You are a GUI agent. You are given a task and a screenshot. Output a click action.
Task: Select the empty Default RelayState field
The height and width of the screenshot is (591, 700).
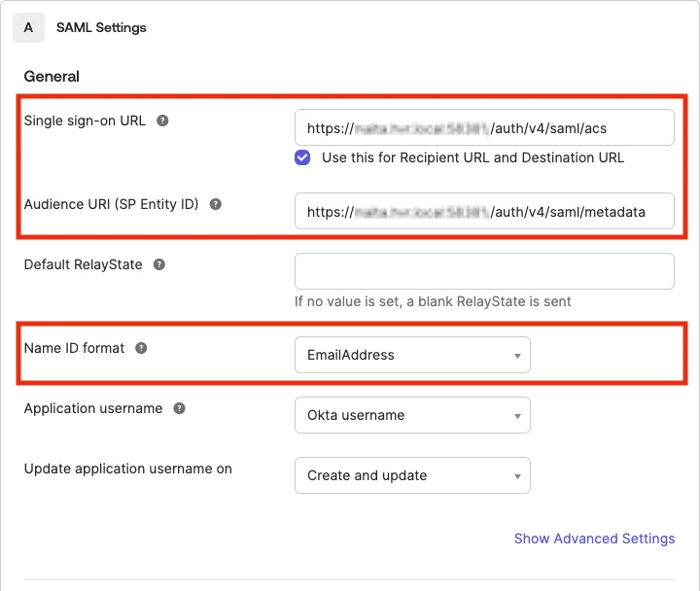[x=484, y=271]
